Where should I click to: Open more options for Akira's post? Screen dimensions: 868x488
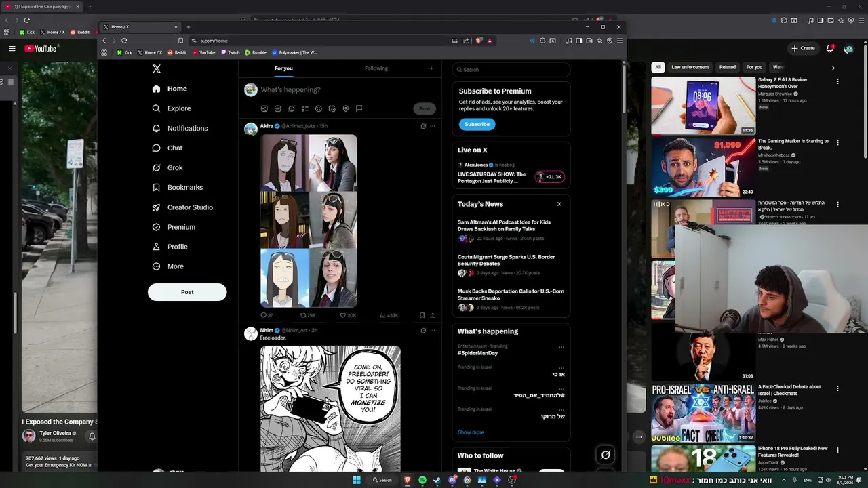433,126
